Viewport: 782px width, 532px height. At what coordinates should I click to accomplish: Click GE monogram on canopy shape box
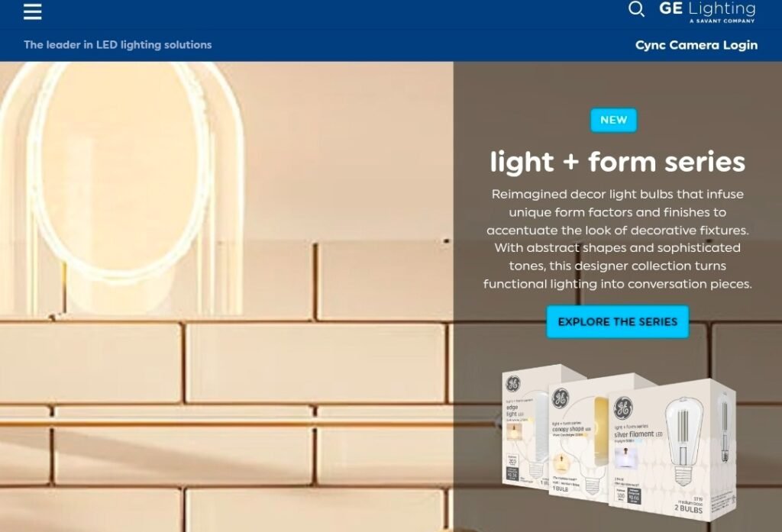(561, 398)
